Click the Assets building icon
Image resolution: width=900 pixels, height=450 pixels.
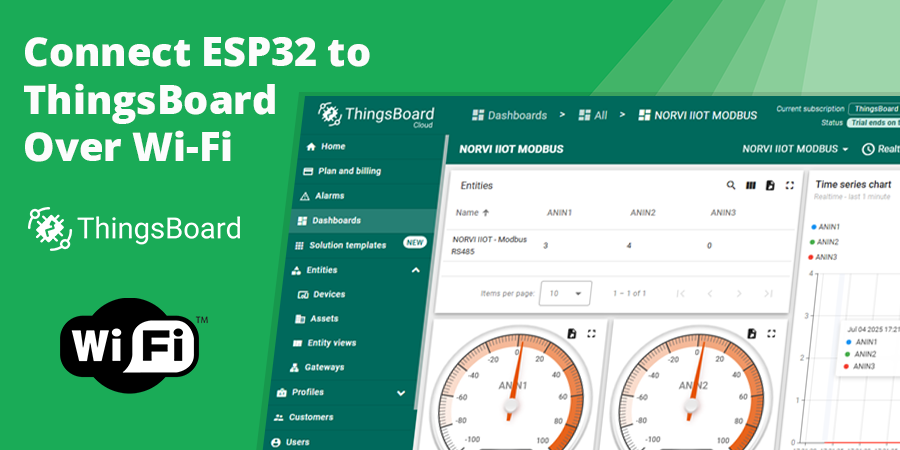pyautogui.click(x=300, y=319)
